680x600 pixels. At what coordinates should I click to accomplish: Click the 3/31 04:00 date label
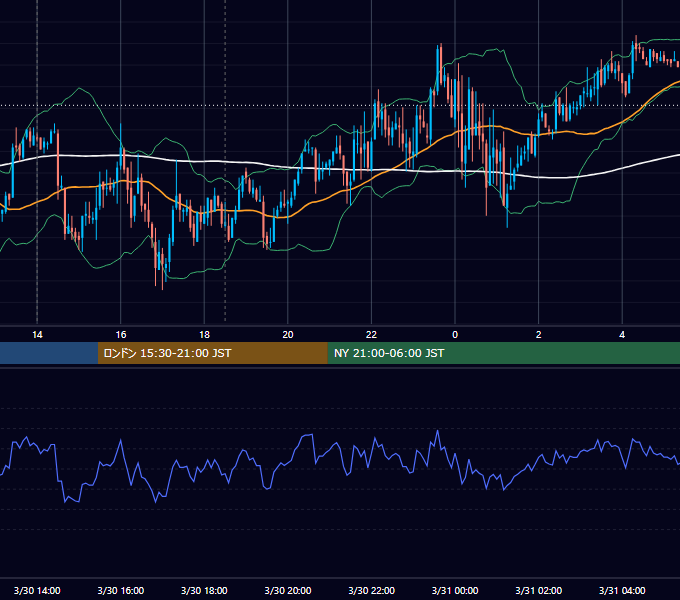622,590
